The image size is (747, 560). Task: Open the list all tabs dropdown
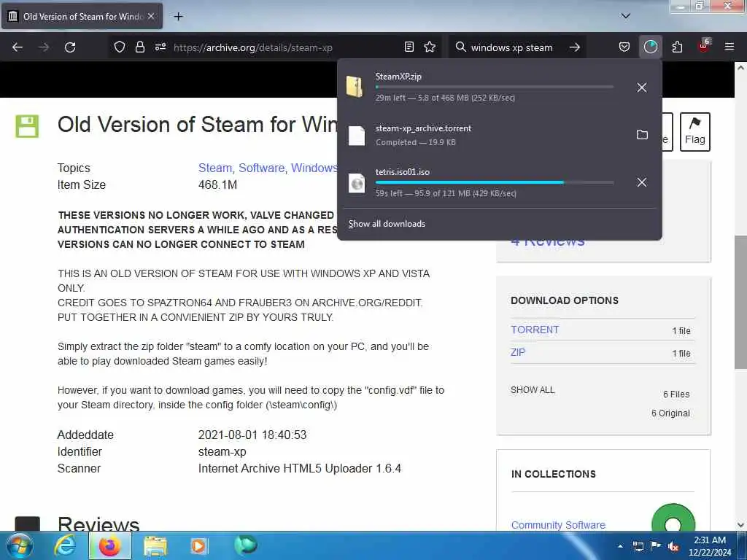click(x=626, y=16)
